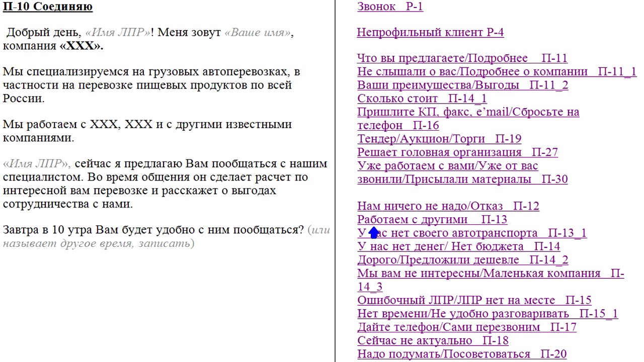This screenshot has width=644, height=362.
Task: Select "Сейчас не актуально П-18" link
Action: [433, 341]
